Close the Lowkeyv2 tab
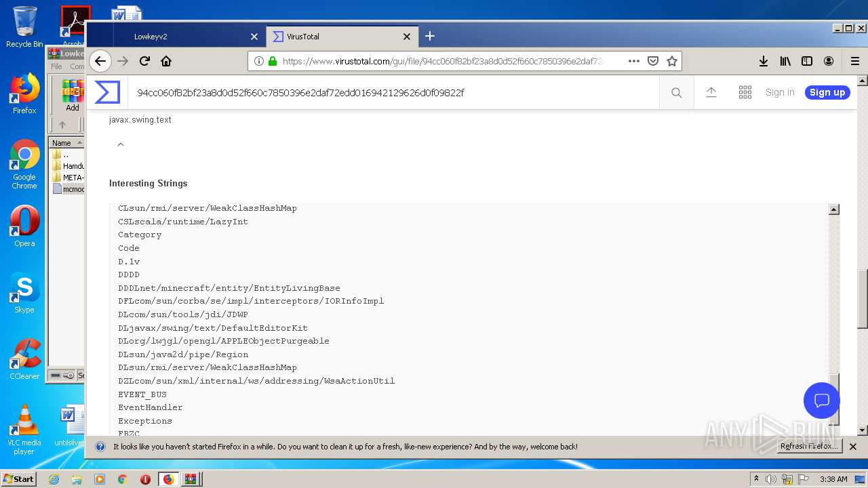Screen dimensions: 868x488 tap(254, 37)
